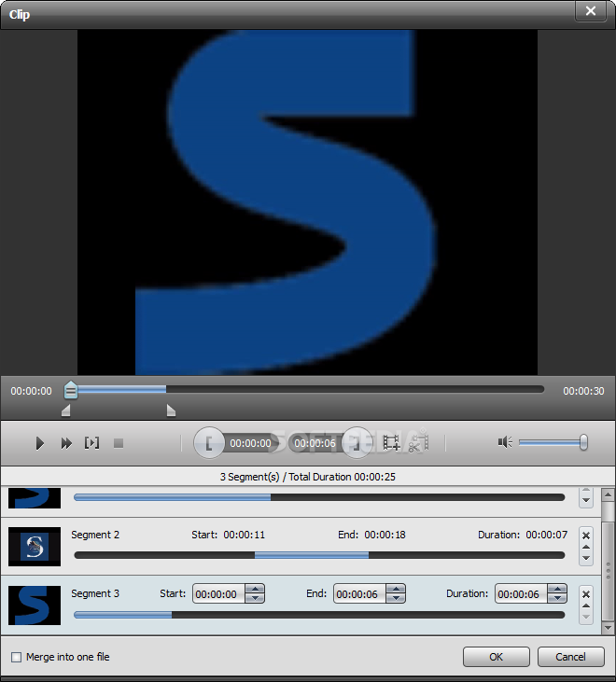Select the Segment 3 label
The image size is (616, 682).
pyautogui.click(x=95, y=593)
